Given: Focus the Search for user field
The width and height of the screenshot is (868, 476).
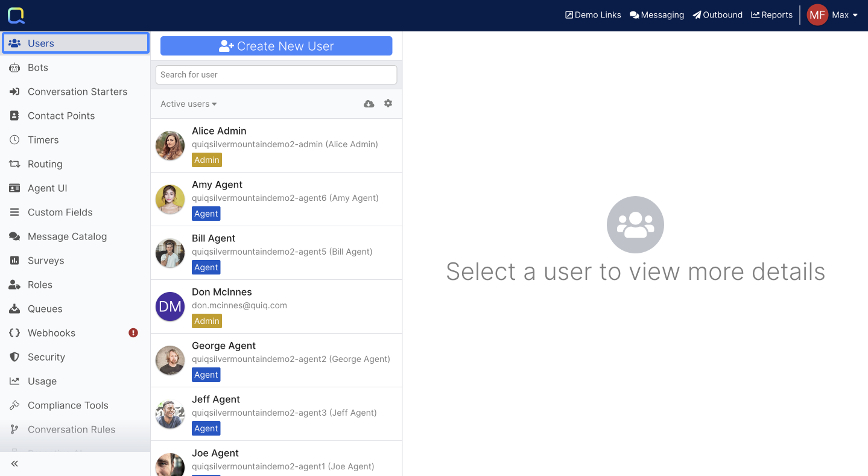Looking at the screenshot, I should click(x=276, y=75).
